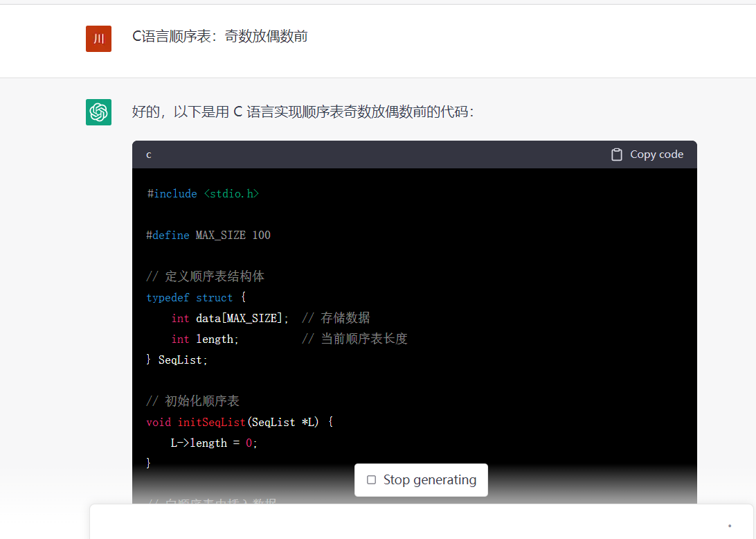Click the 'int length;' code line
The height and width of the screenshot is (539, 756).
(205, 339)
